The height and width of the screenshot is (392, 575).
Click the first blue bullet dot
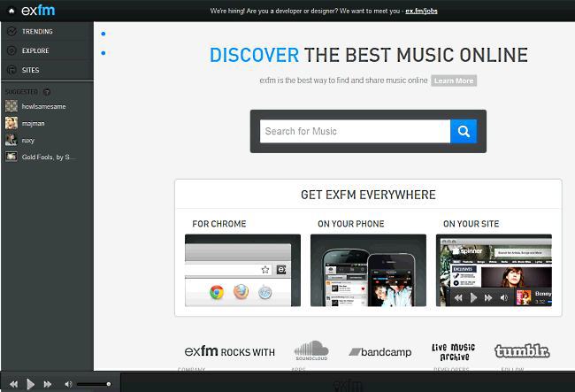pos(103,34)
